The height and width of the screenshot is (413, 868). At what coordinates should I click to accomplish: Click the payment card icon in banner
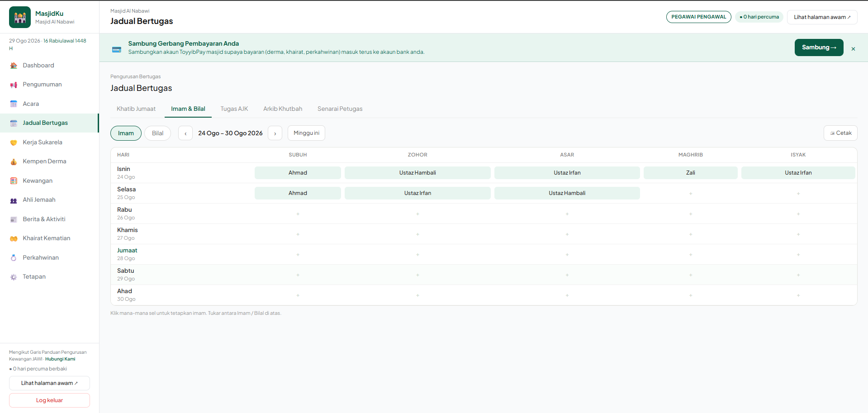tap(117, 49)
